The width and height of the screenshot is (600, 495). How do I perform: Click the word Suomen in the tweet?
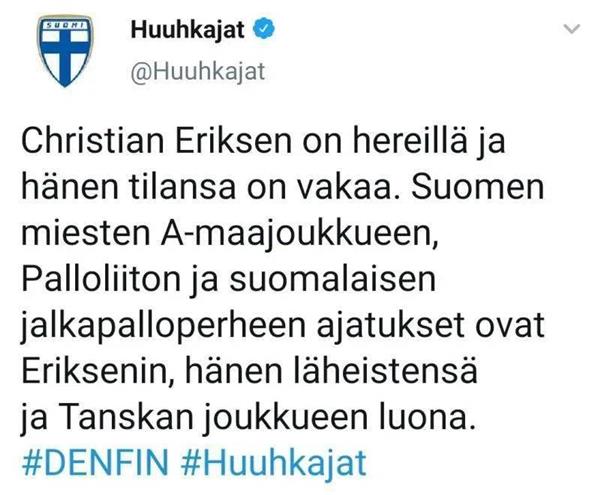coord(478,187)
